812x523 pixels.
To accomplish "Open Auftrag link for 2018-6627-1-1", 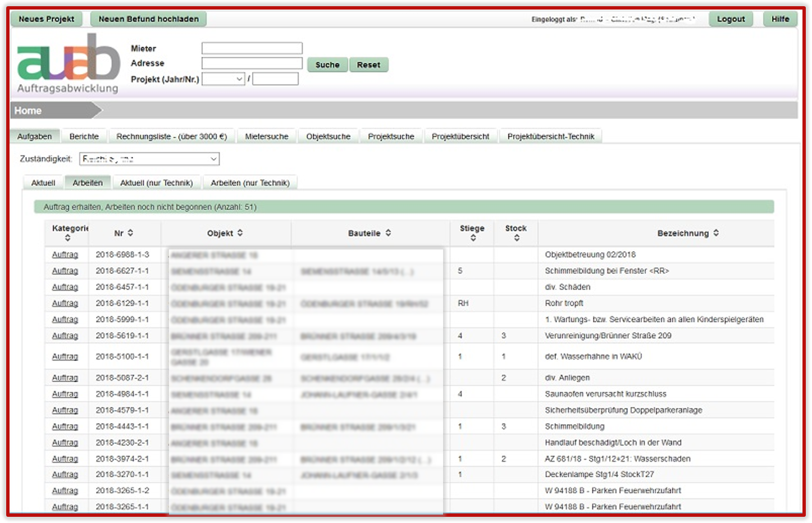I will tap(65, 271).
